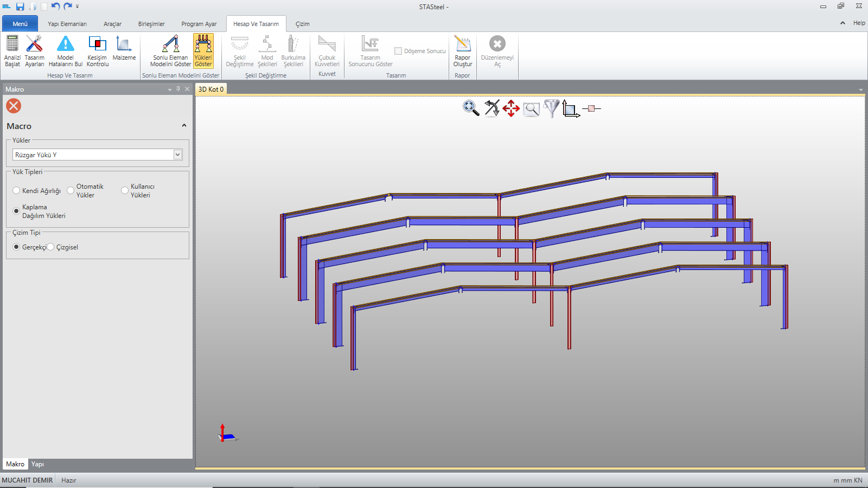Viewport: 868px width, 488px height.
Task: Click the Analizi Başlat calculator icon
Action: pyautogui.click(x=12, y=44)
